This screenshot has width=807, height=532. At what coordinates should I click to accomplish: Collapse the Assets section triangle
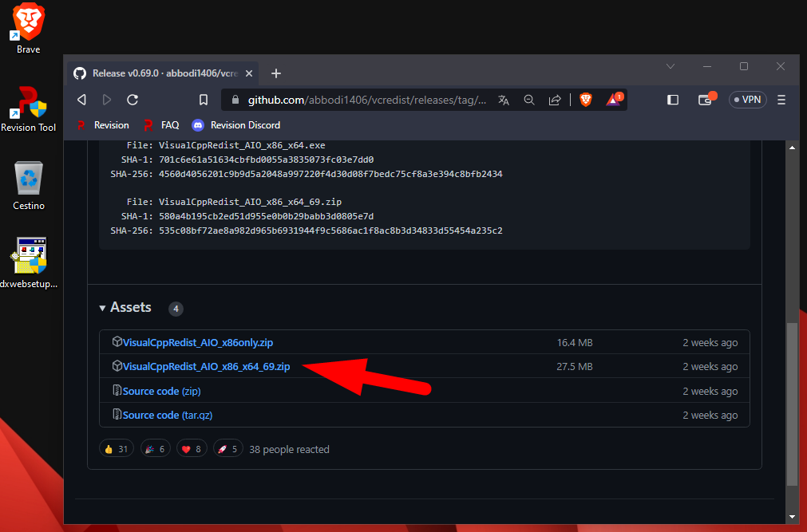point(102,308)
